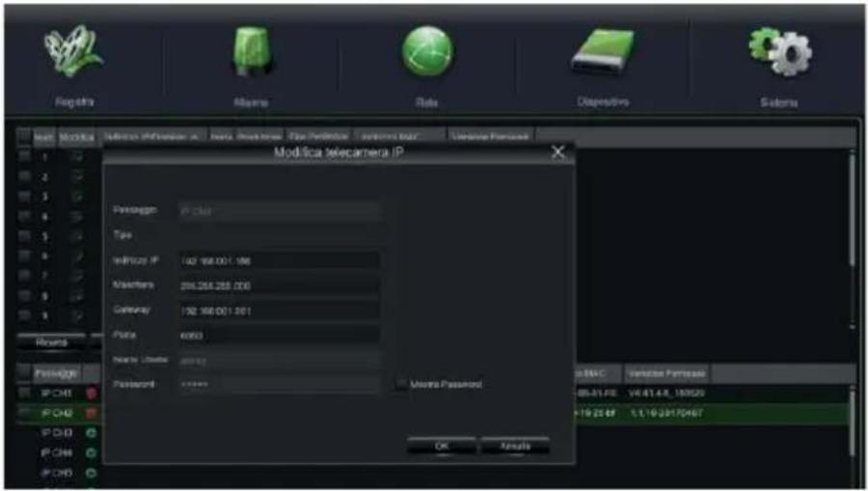
Task: Click the Modifica edit icon in row 1
Action: (x=78, y=157)
